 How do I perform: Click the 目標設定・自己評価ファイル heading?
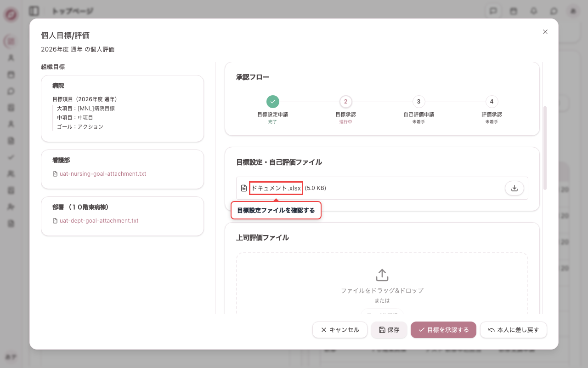click(x=279, y=162)
